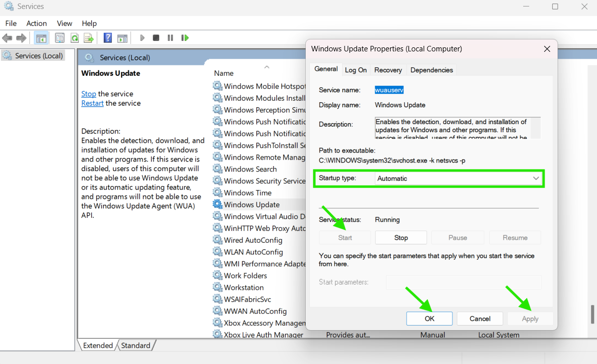Image resolution: width=597 pixels, height=364 pixels.
Task: Open the Startup type dropdown
Action: tap(458, 178)
